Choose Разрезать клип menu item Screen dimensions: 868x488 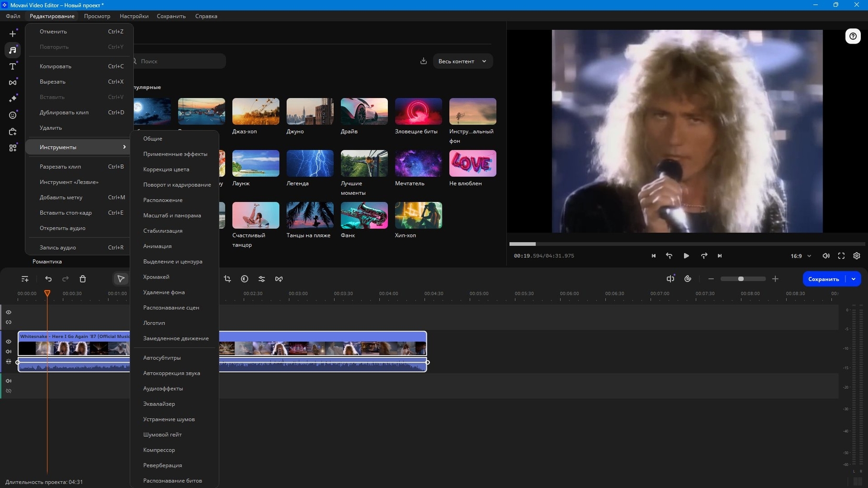tap(79, 167)
